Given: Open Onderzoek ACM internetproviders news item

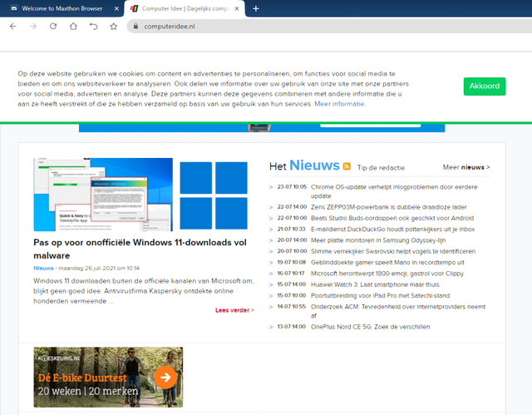Looking at the screenshot, I should [x=398, y=311].
